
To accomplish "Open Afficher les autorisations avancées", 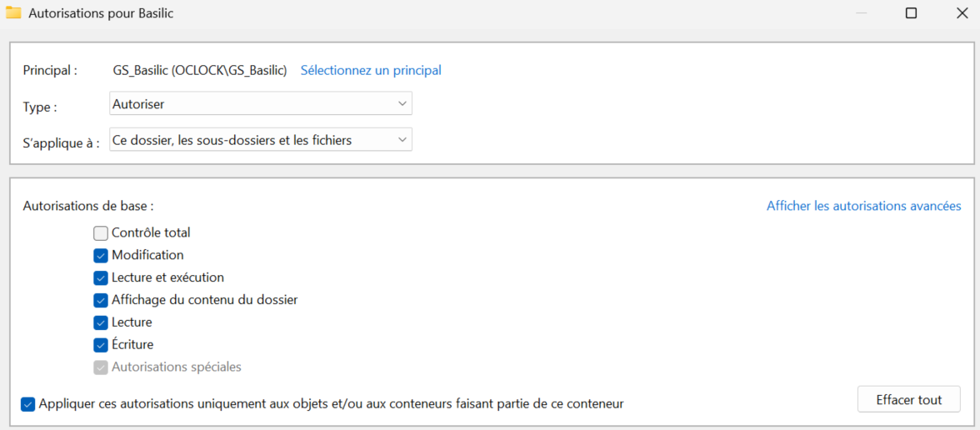I will click(863, 206).
